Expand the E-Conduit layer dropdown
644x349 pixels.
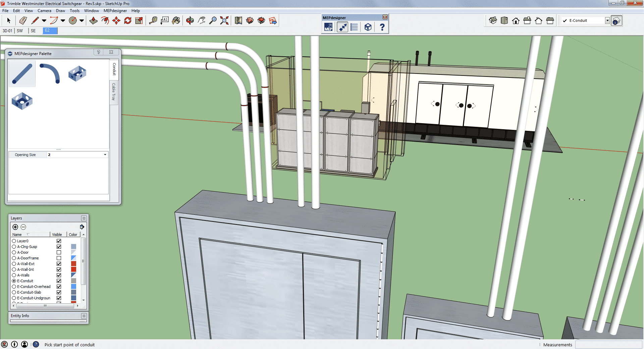(x=607, y=20)
